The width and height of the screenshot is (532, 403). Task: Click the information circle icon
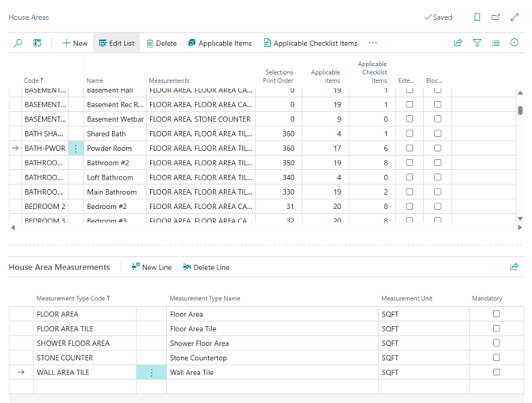pos(515,42)
